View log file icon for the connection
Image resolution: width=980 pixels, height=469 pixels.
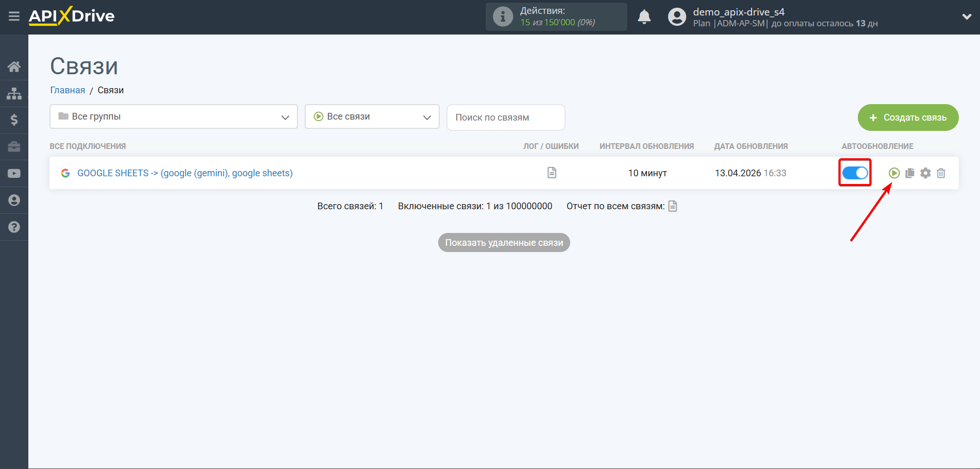click(x=552, y=173)
